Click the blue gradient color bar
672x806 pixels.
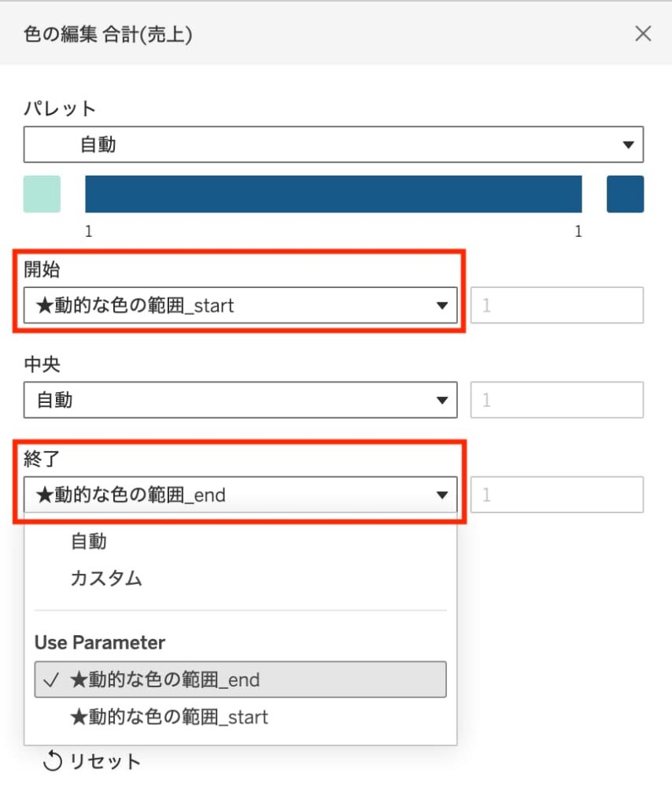click(333, 194)
